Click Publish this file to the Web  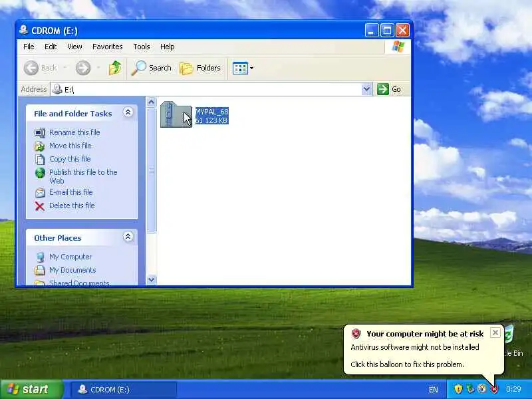coord(83,176)
